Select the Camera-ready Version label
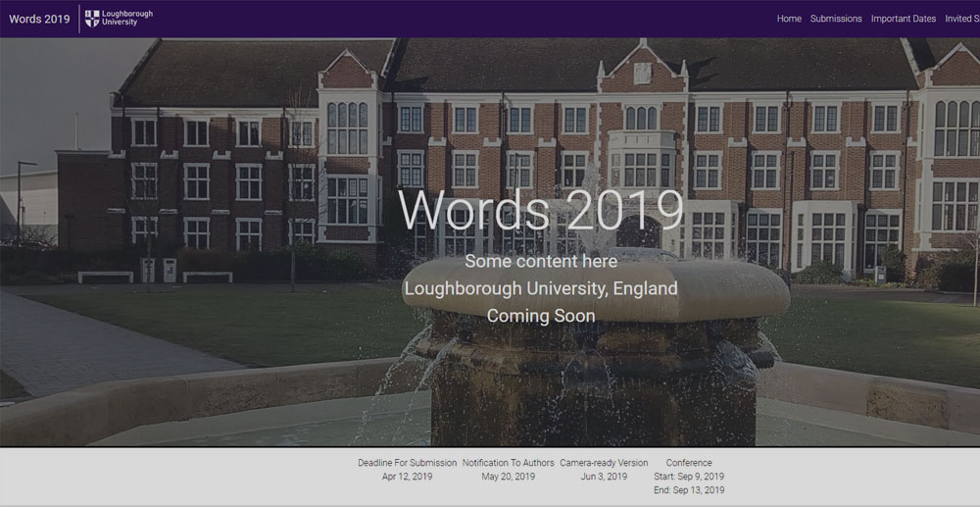Screen dimensions: 980x507 pos(604,463)
